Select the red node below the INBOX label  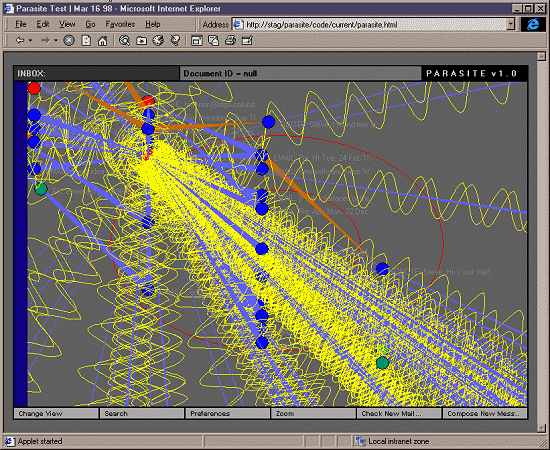34,88
